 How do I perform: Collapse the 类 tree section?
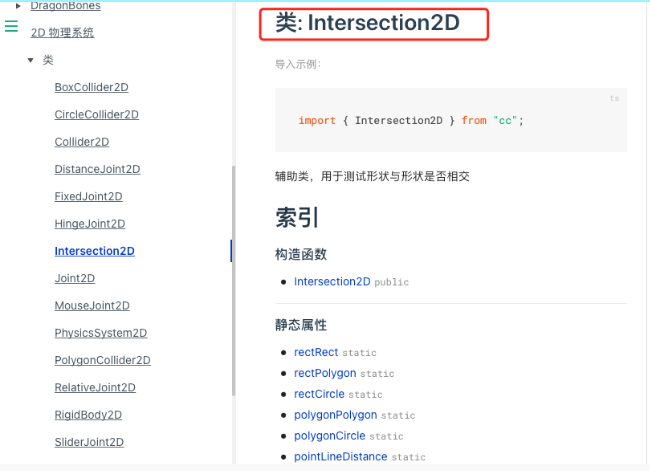(x=31, y=61)
